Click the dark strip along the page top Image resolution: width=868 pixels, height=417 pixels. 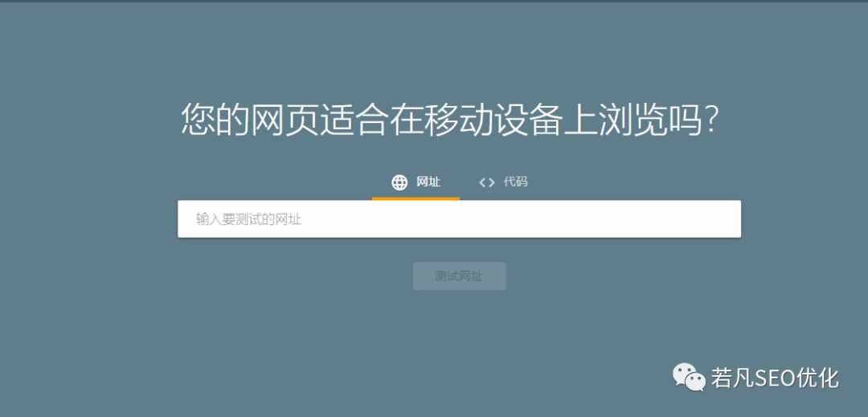(434, 1)
